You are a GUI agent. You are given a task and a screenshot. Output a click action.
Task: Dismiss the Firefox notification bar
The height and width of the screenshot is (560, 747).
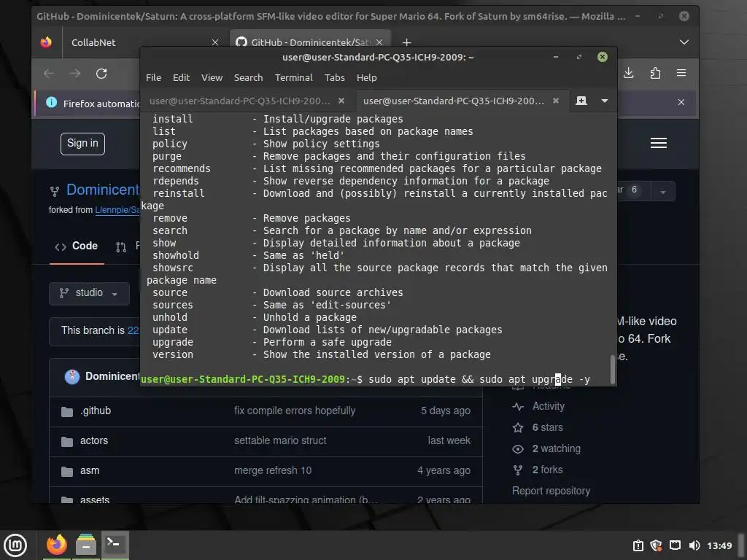point(681,102)
